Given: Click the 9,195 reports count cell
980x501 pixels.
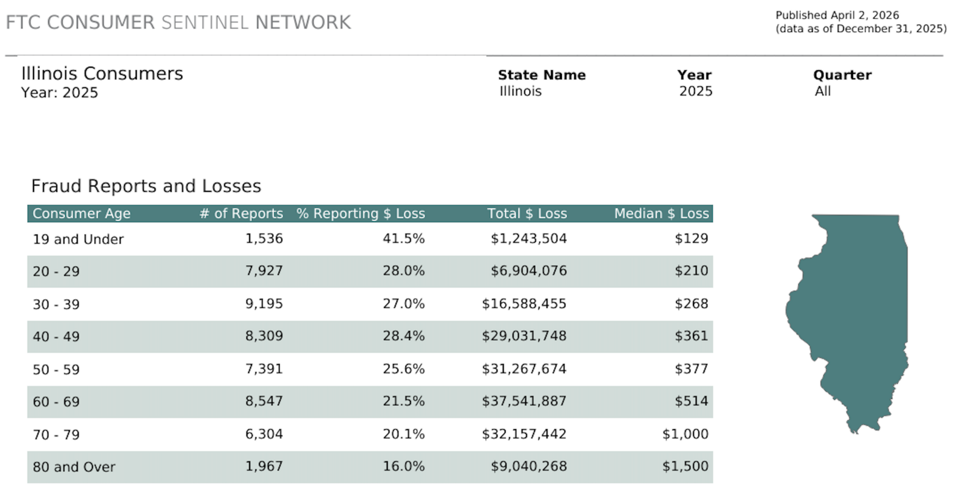Looking at the screenshot, I should click(x=264, y=303).
